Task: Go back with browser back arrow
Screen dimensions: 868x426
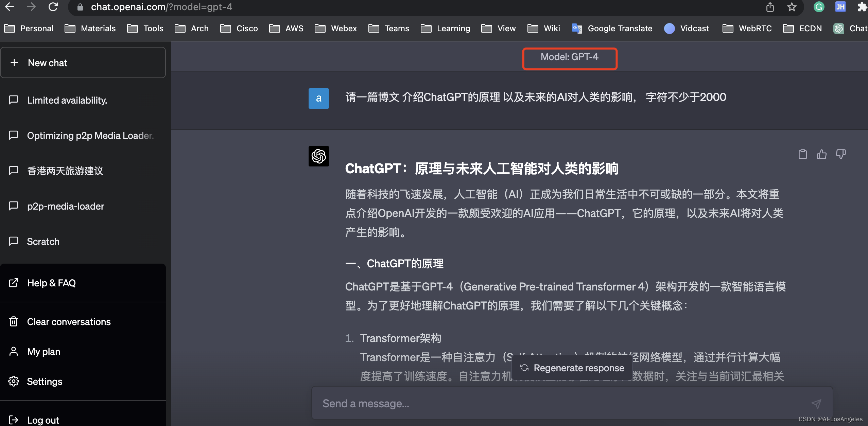Action: pos(10,7)
